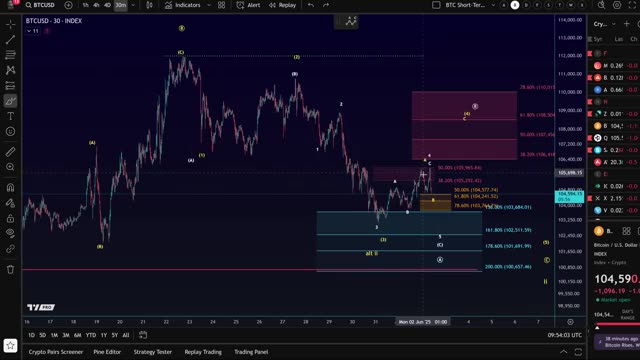Maximize the bottom panel
Viewport: 640px width, 360px height.
(x=578, y=352)
